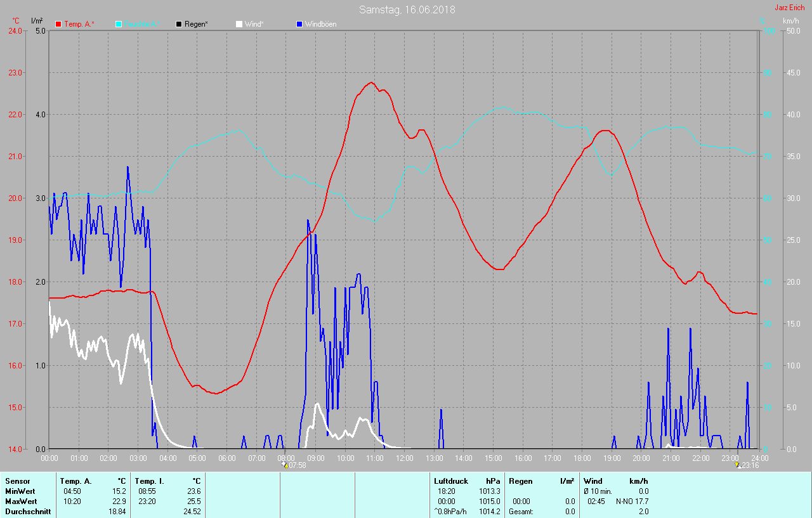812x518 pixels.
Task: Click the °C axis unit label
Action: 16,21
